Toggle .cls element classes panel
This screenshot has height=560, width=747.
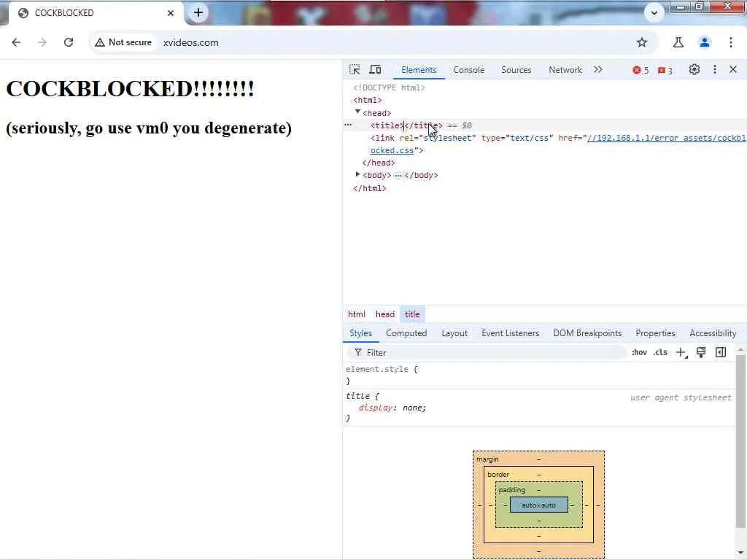click(660, 352)
